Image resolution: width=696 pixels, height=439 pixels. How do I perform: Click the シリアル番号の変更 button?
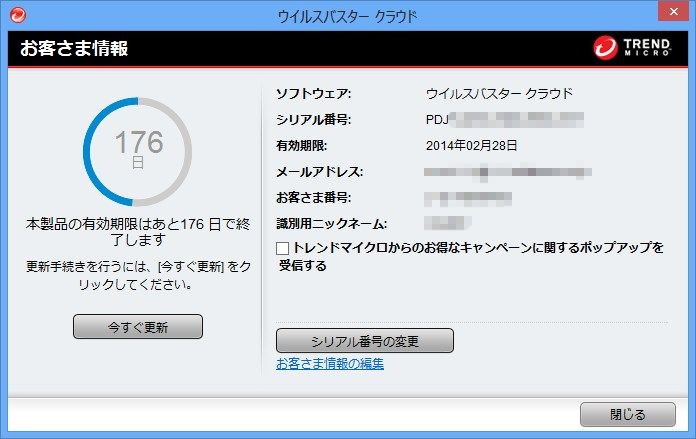(365, 340)
